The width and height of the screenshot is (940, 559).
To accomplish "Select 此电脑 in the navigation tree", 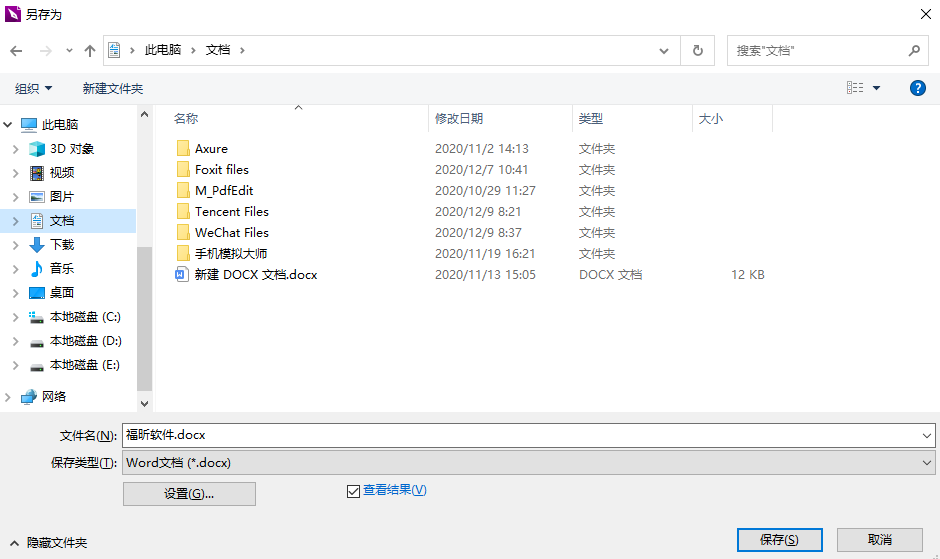I will coord(60,125).
